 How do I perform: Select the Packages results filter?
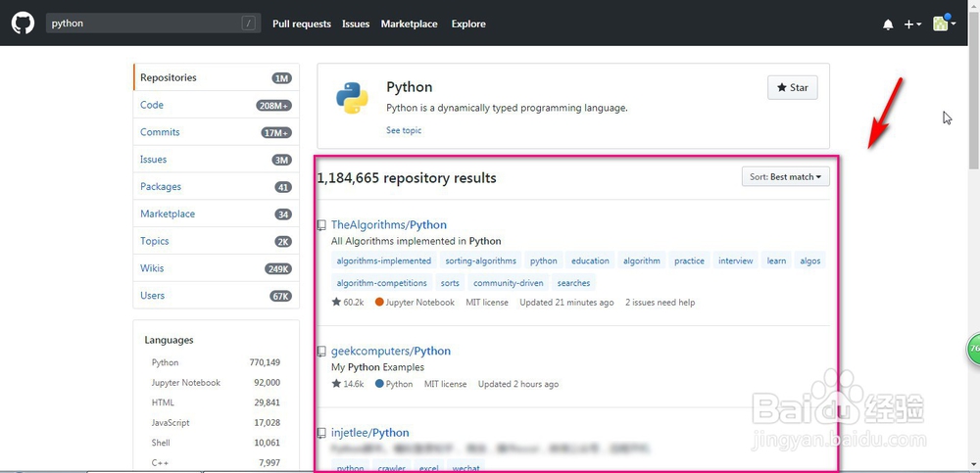217,186
